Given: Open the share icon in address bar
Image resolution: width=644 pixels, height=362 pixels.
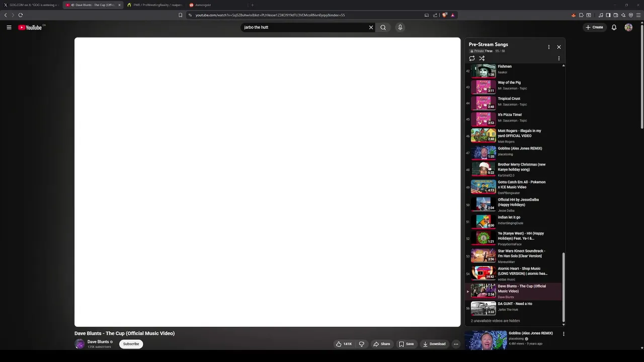Looking at the screenshot, I should tap(435, 15).
